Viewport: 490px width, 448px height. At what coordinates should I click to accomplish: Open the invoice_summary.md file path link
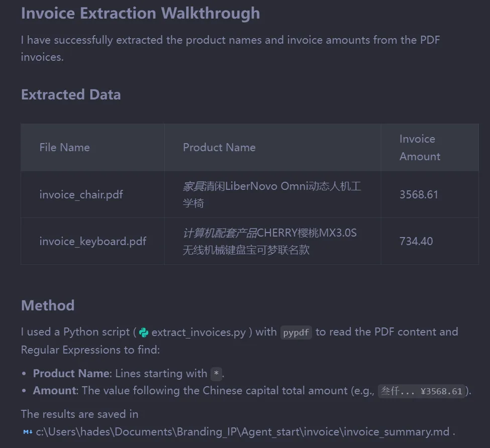243,431
